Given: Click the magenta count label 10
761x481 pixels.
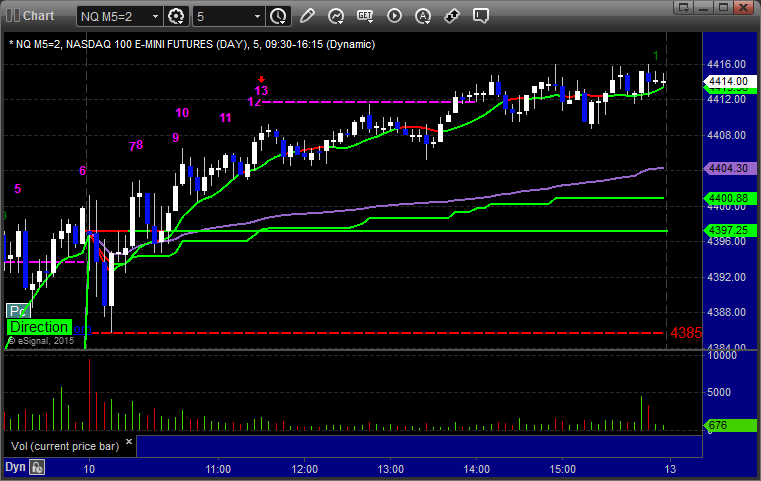Looking at the screenshot, I should point(182,113).
